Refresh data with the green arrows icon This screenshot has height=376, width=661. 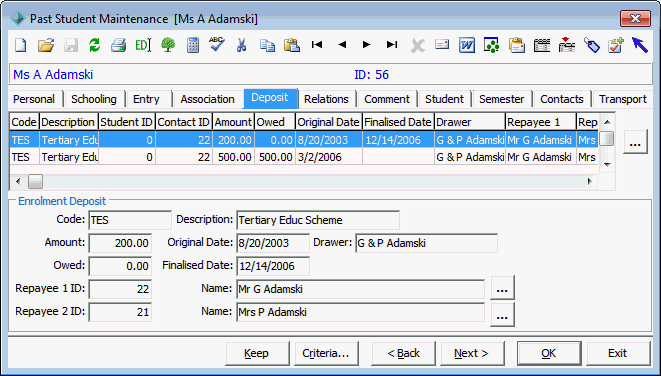click(x=94, y=45)
